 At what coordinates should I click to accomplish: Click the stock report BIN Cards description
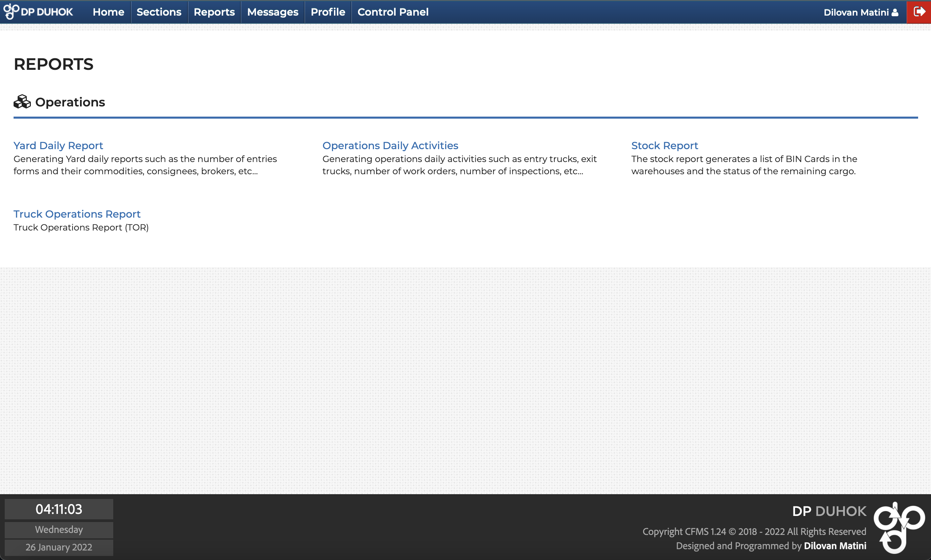744,165
